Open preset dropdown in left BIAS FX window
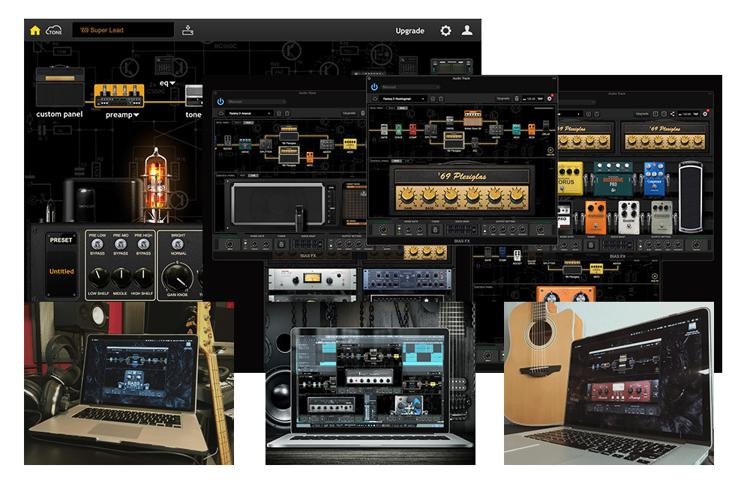The width and height of the screenshot is (750, 486). coord(250,113)
